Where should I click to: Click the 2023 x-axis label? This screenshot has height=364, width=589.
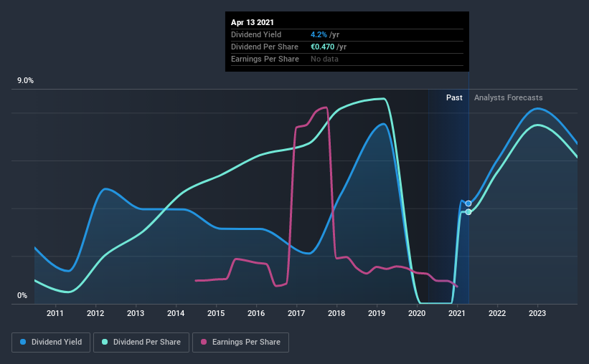tap(537, 313)
